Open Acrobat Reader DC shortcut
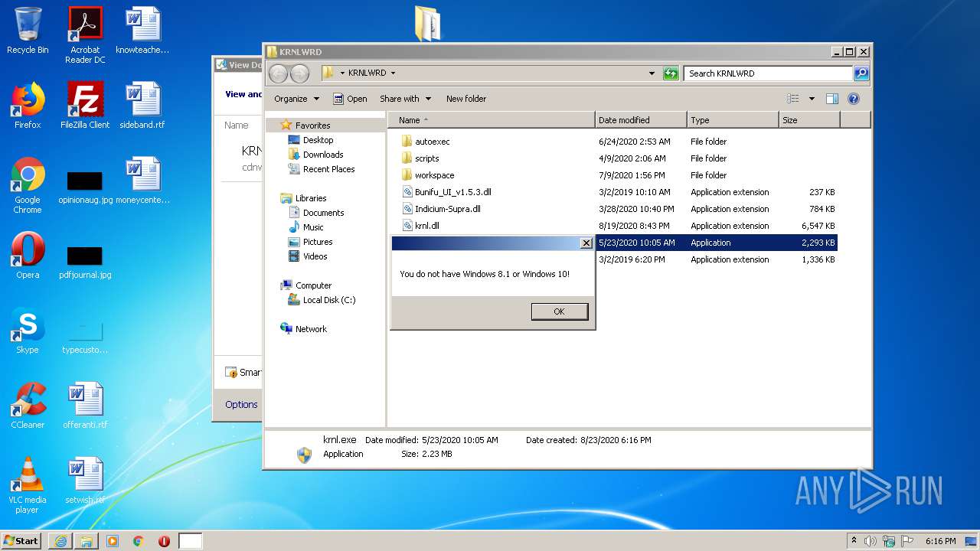Screen dimensions: 980x551 [x=85, y=34]
